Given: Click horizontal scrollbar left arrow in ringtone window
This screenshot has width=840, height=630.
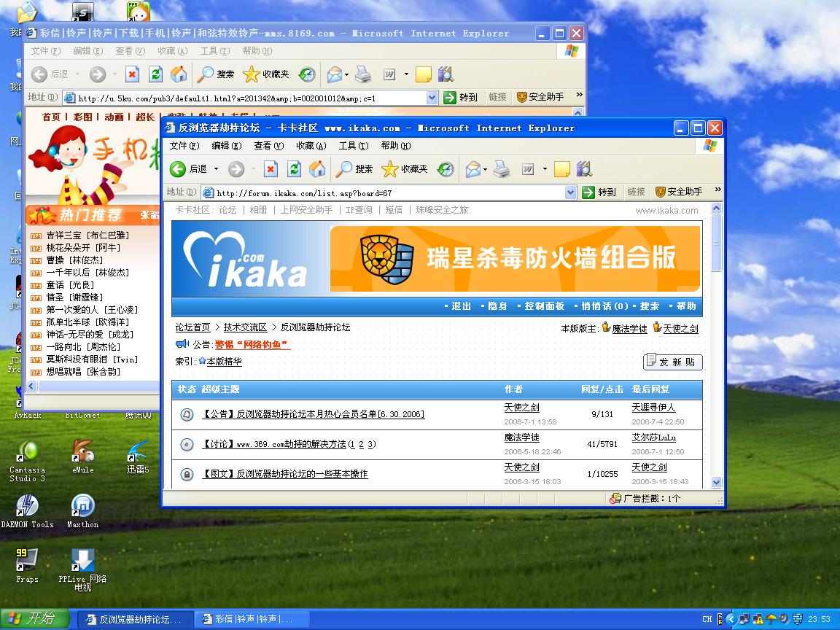Looking at the screenshot, I should point(31,386).
